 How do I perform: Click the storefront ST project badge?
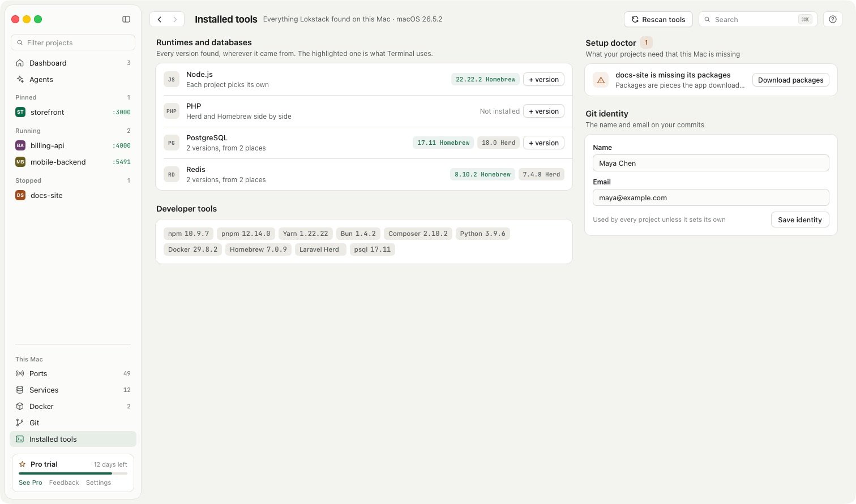pos(20,112)
